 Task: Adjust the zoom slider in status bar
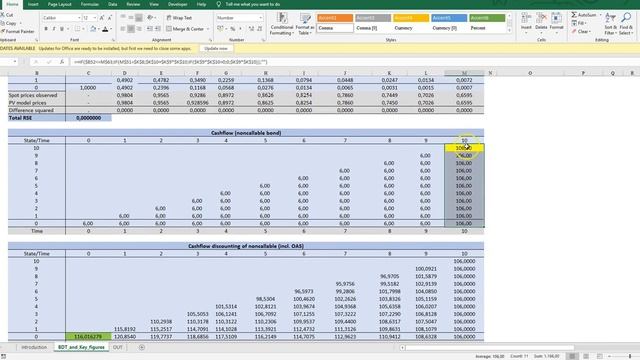coord(630,356)
